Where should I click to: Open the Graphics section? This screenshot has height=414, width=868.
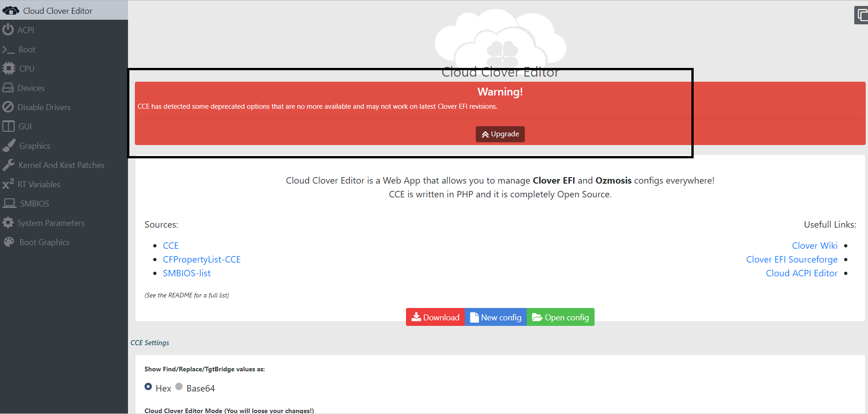64,145
